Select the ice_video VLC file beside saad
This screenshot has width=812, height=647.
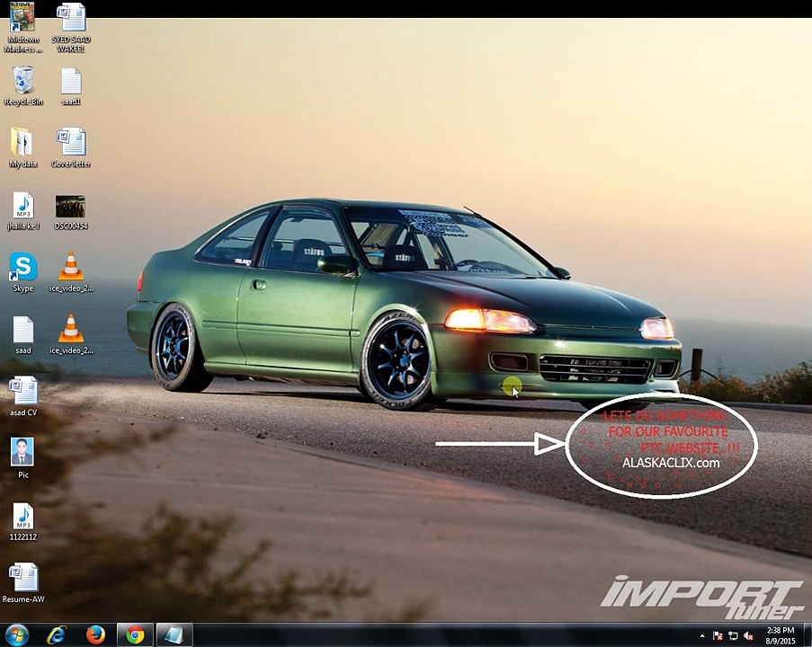click(71, 334)
